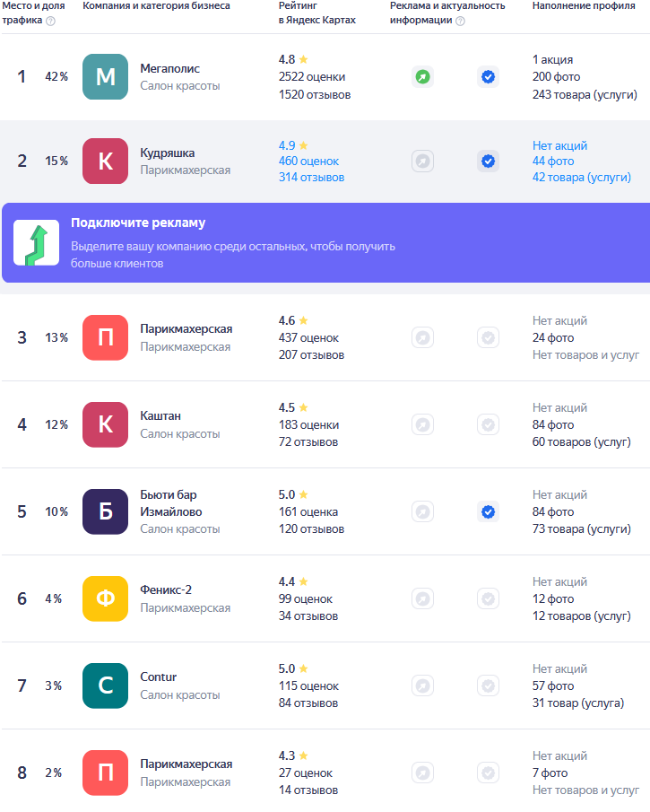Open the blue Нет акций link
This screenshot has width=650, height=812.
pyautogui.click(x=559, y=145)
